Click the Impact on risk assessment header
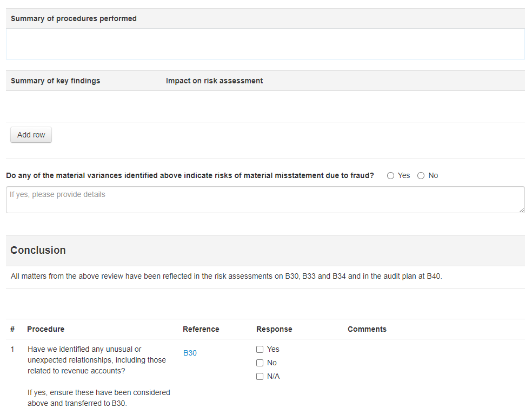532x414 pixels. point(214,80)
